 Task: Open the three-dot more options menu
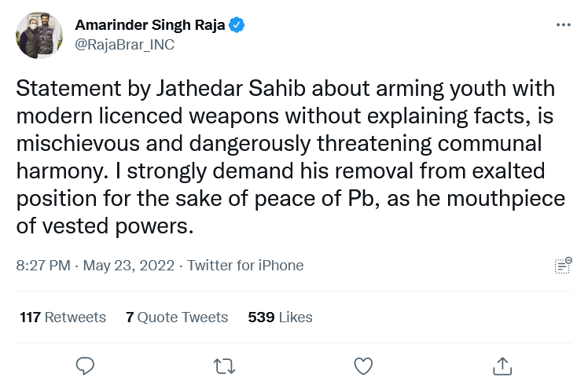(x=563, y=24)
